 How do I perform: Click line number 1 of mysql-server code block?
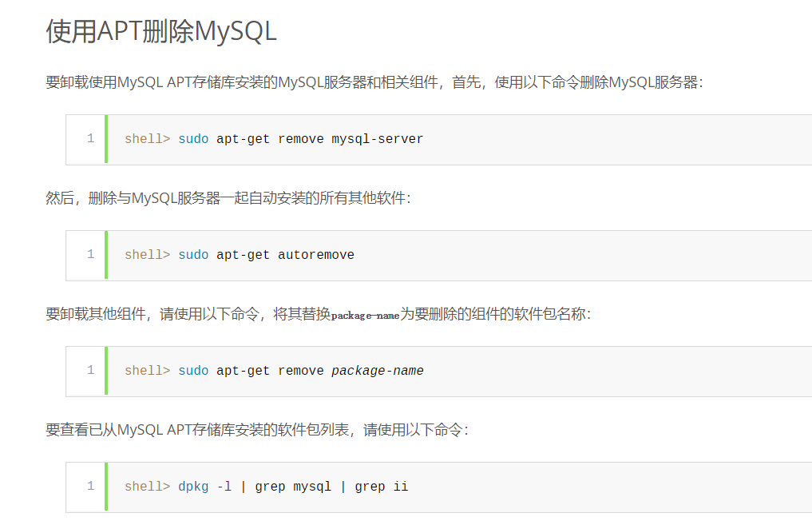point(91,138)
